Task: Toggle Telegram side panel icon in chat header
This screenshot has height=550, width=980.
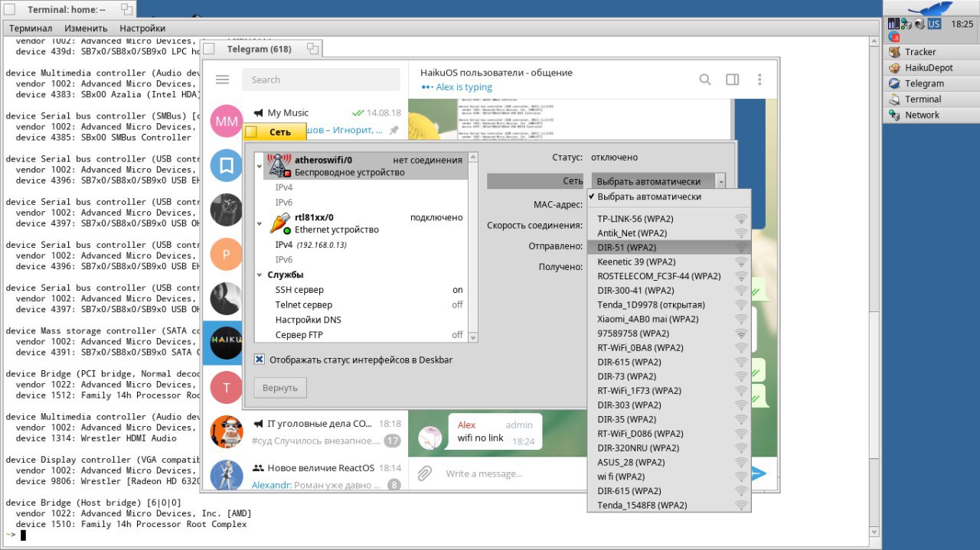Action: coord(732,80)
